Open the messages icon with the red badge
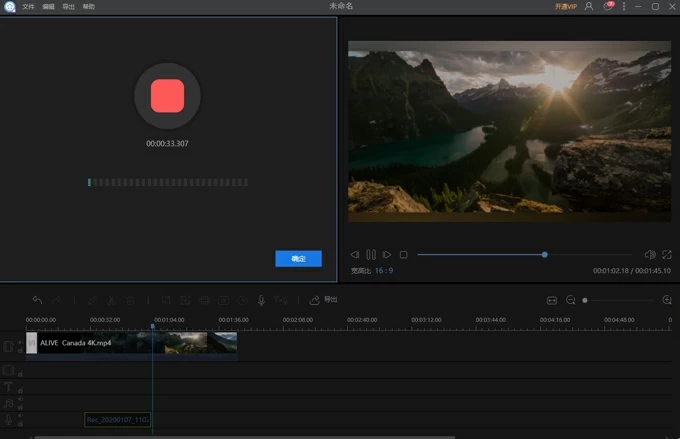 click(607, 6)
